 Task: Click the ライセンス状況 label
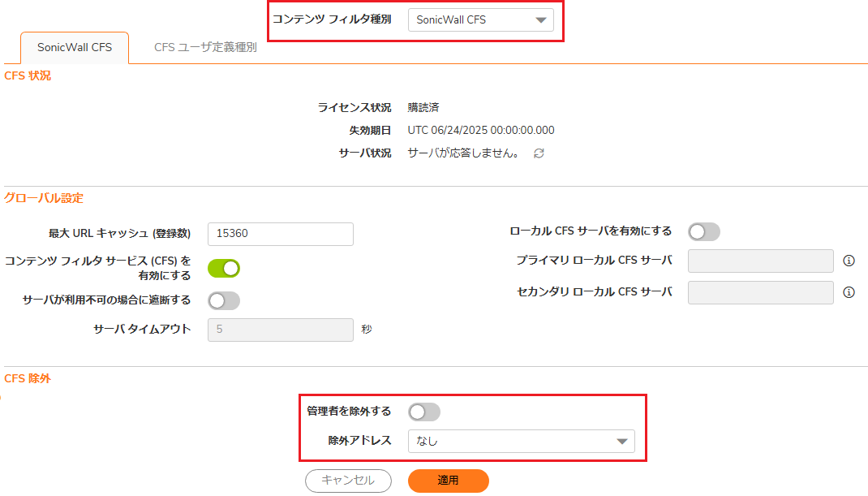tap(355, 107)
